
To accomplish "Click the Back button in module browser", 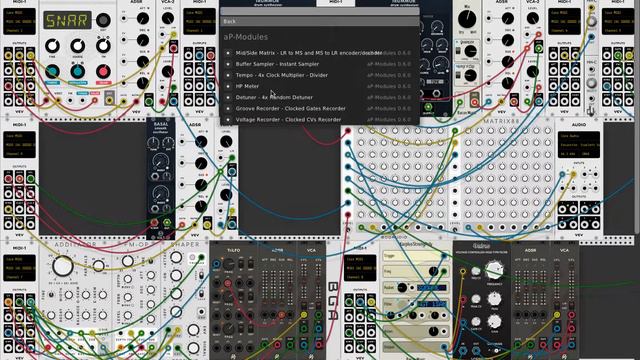I will (319, 21).
